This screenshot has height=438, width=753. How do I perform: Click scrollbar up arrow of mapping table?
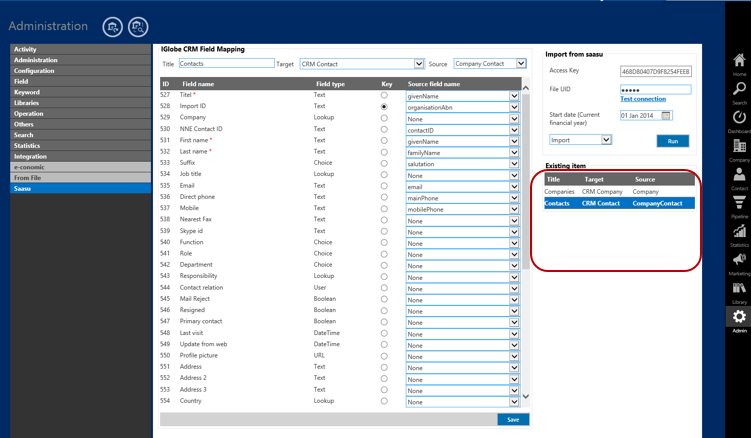pyautogui.click(x=525, y=88)
